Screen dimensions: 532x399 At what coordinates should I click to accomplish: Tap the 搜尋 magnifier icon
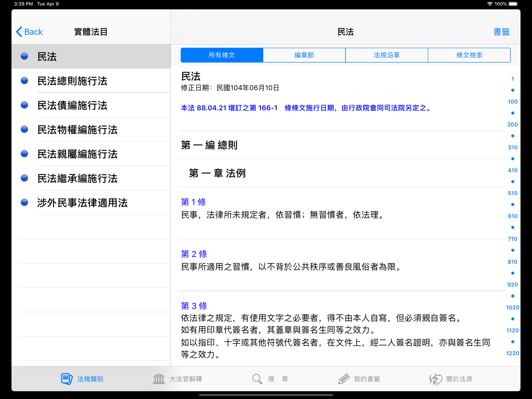[257, 379]
